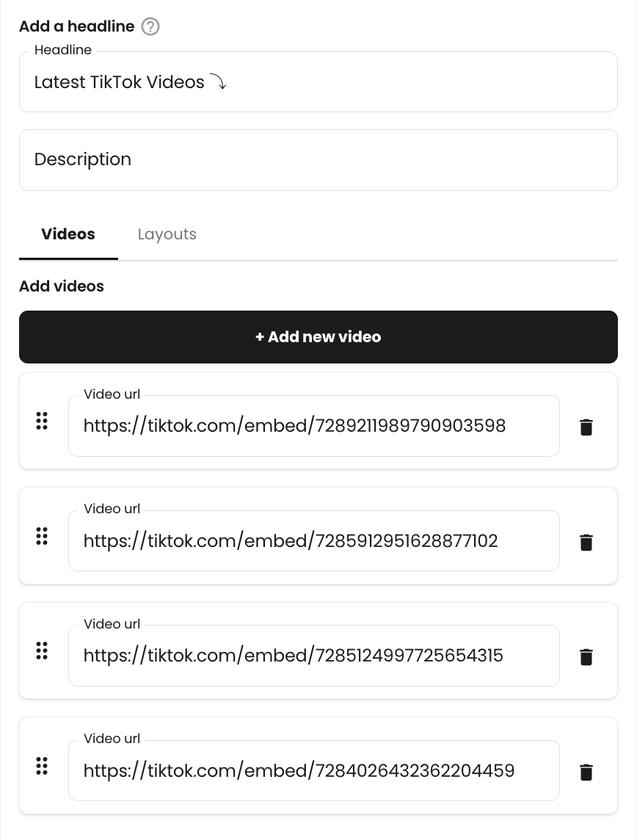Select the drag handle of the third video
Viewport: 637px width, 840px height.
[x=42, y=651]
